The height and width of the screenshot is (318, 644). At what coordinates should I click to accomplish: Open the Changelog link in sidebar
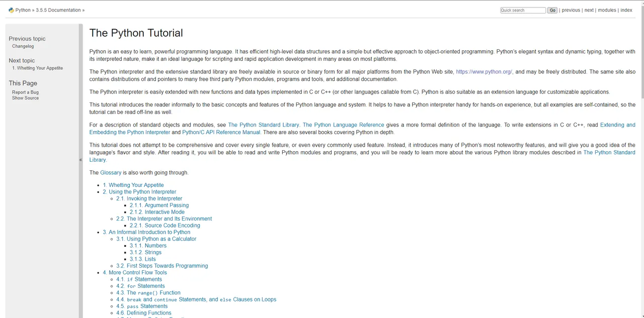[23, 46]
